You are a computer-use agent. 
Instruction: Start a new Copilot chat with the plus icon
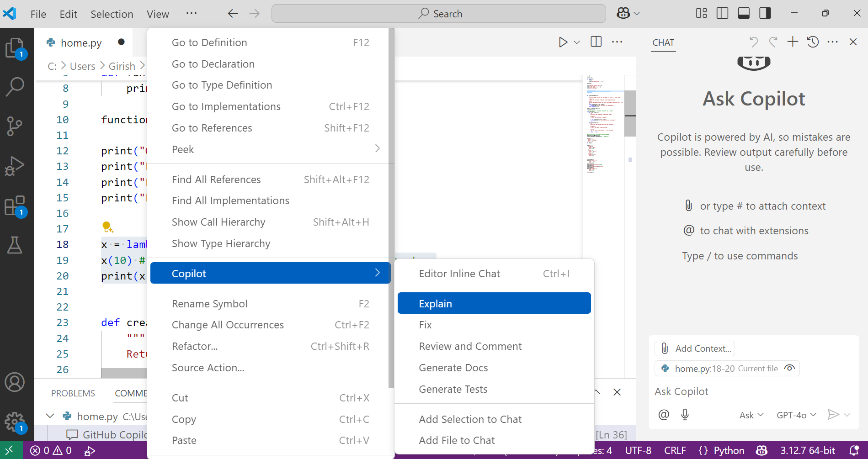(792, 42)
